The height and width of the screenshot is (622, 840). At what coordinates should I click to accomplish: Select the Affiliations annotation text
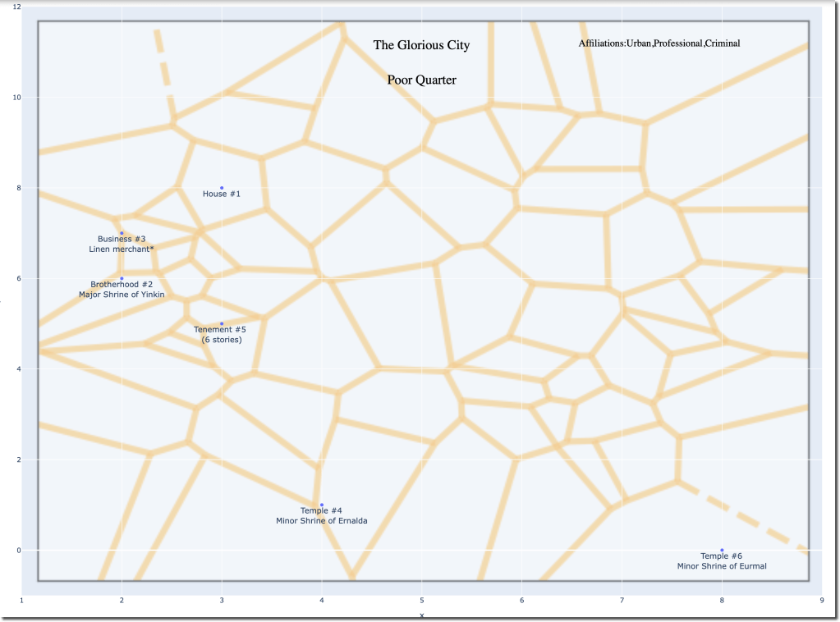coord(659,43)
